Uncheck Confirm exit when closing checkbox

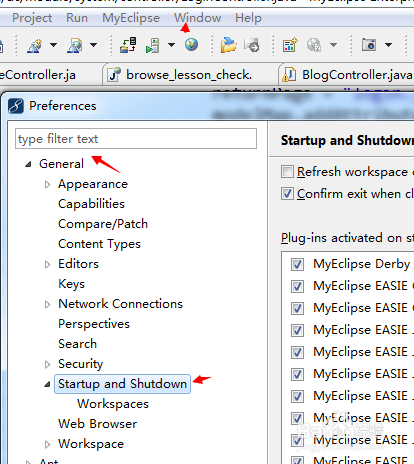tap(287, 194)
